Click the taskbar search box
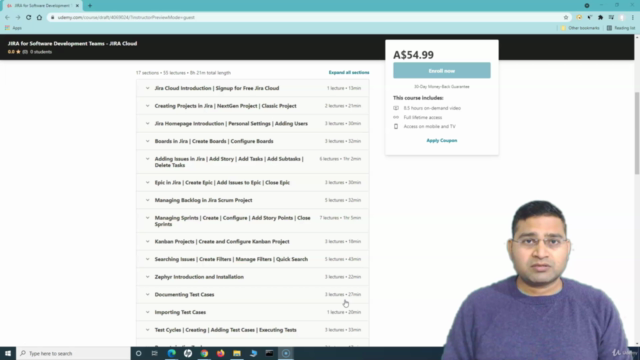The image size is (640, 360). (x=73, y=353)
